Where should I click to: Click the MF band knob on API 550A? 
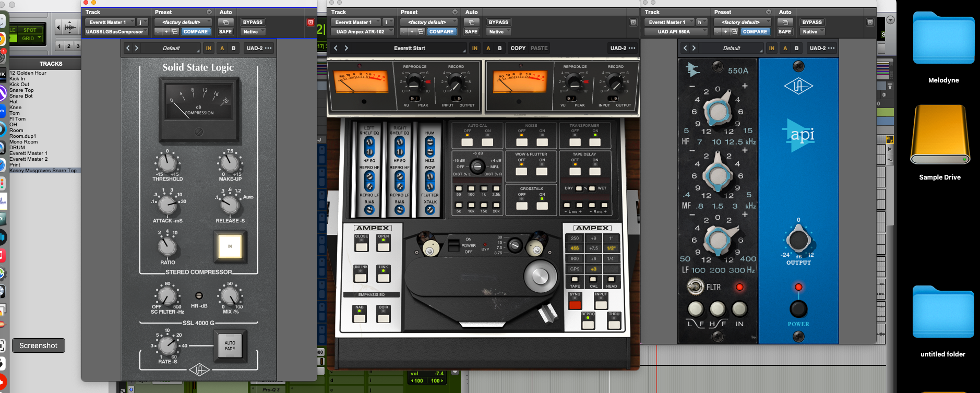[x=718, y=177]
